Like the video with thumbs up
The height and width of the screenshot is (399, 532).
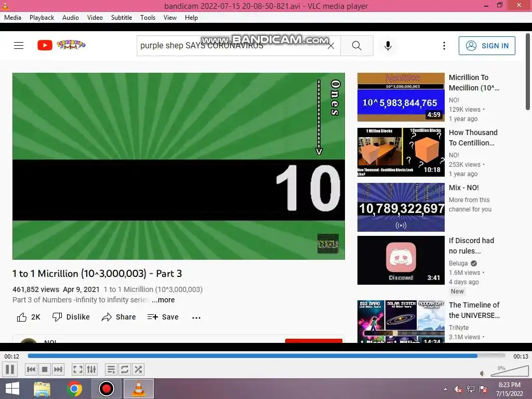29,317
